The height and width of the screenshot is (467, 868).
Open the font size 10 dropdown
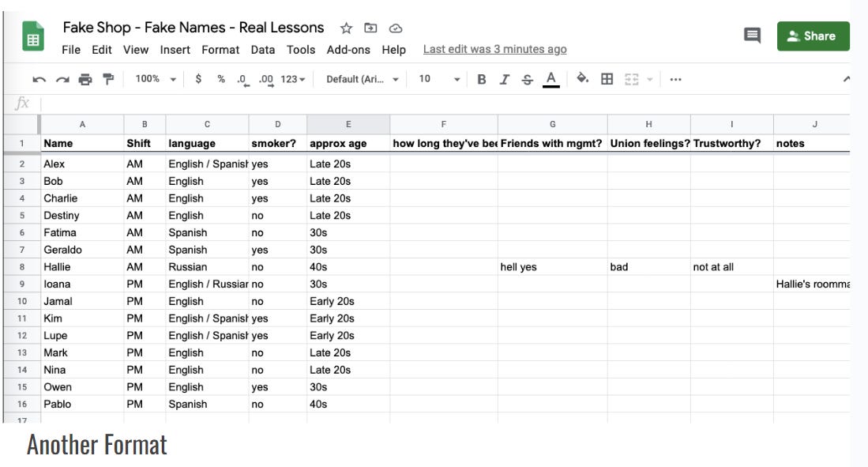tap(440, 79)
